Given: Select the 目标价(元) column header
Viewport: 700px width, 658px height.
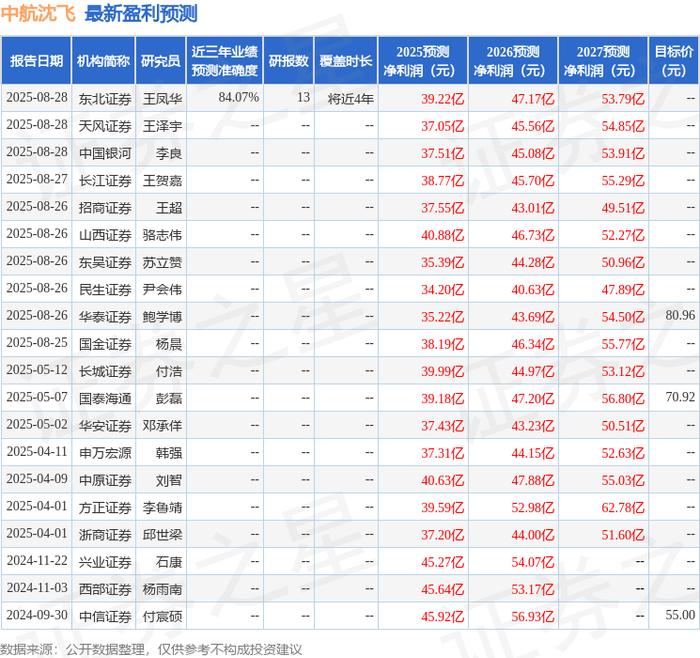Looking at the screenshot, I should click(x=674, y=61).
